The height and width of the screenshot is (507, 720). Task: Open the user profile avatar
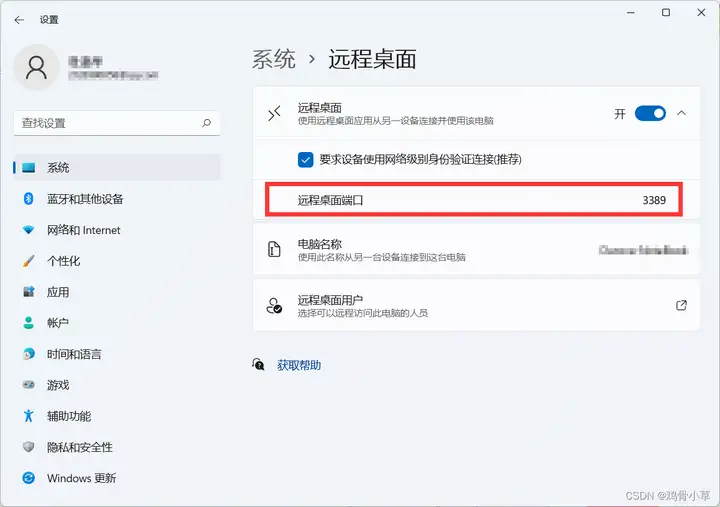click(x=36, y=68)
